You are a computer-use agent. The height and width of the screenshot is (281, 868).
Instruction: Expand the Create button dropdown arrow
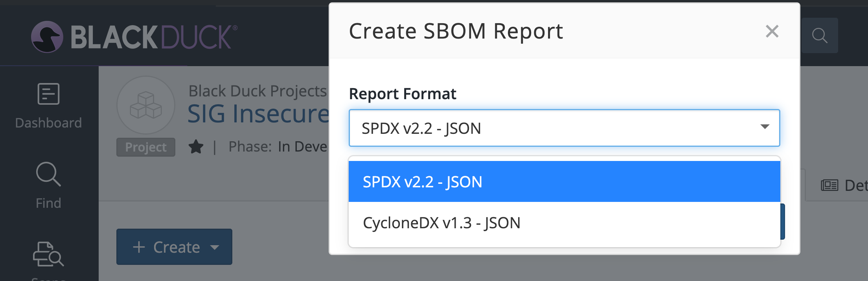pos(214,248)
